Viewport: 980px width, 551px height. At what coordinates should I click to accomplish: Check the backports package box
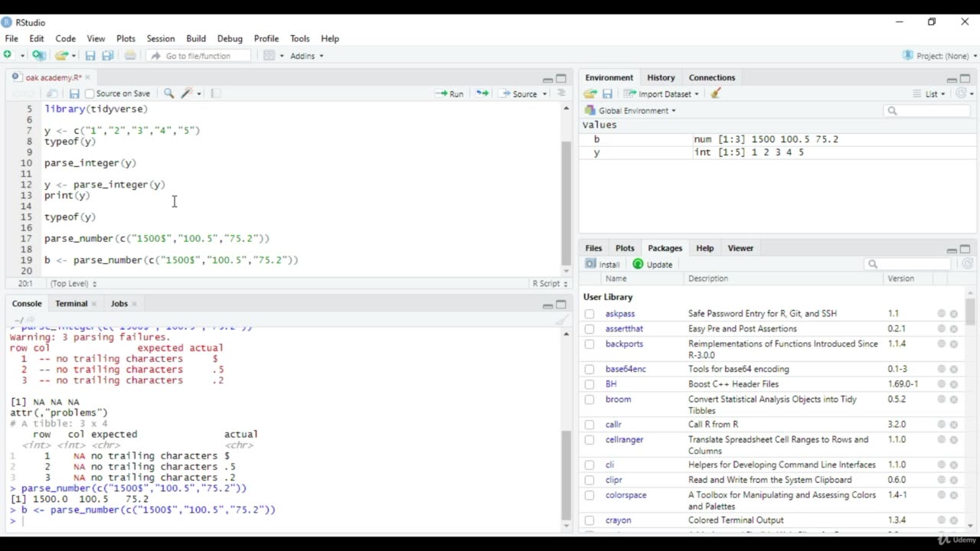pyautogui.click(x=590, y=344)
